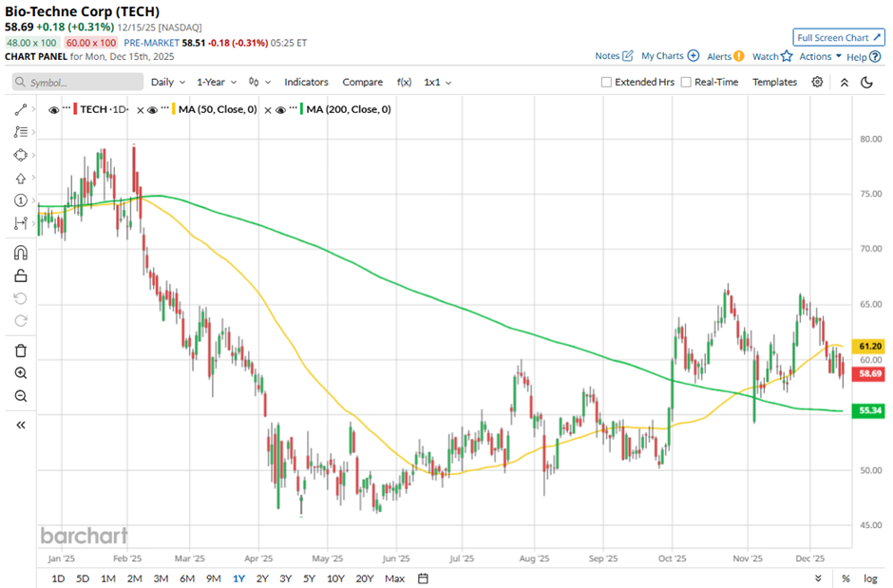Select the 1Y time range
This screenshot has height=588, width=893.
coord(238,579)
